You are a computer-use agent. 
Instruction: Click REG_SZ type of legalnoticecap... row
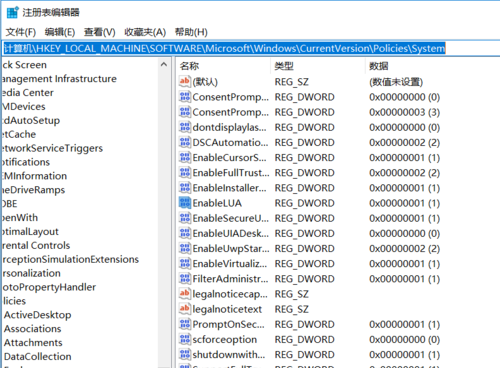[x=292, y=294]
